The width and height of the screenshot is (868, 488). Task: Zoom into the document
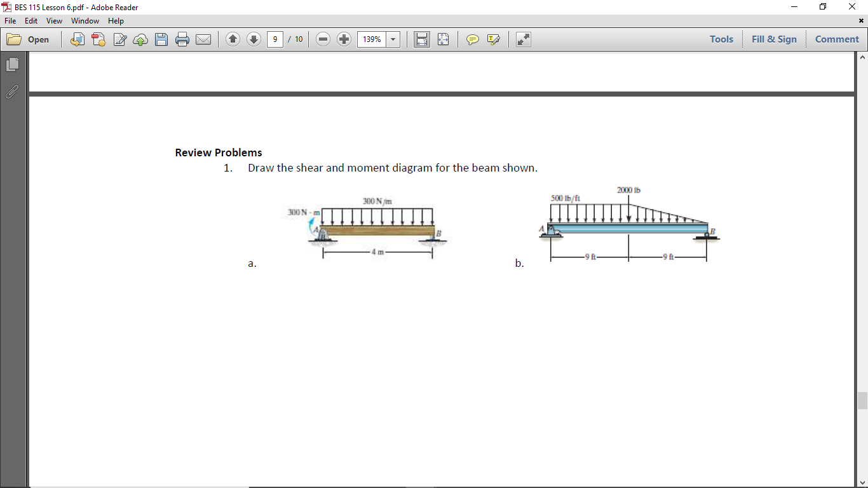point(344,39)
